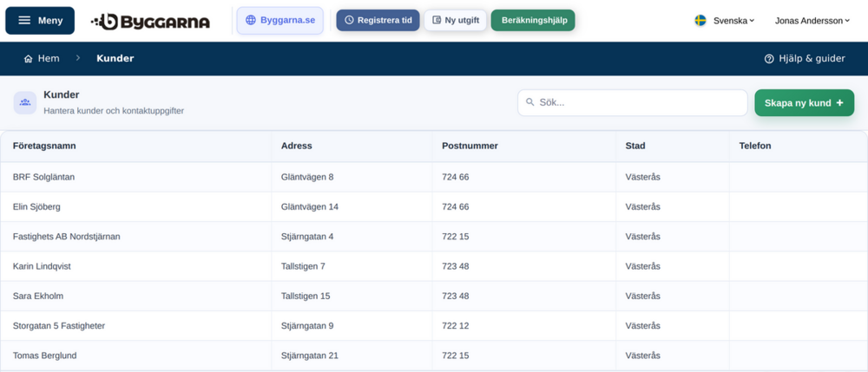This screenshot has width=868, height=372.
Task: Click the plus icon on Skapa ny kund
Action: pos(839,103)
